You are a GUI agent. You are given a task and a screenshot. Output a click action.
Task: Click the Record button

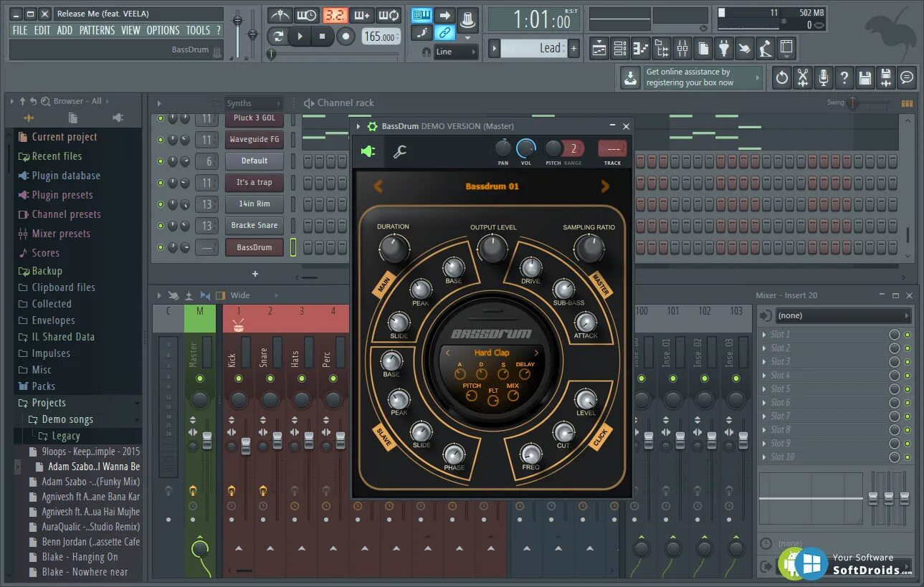coord(346,36)
